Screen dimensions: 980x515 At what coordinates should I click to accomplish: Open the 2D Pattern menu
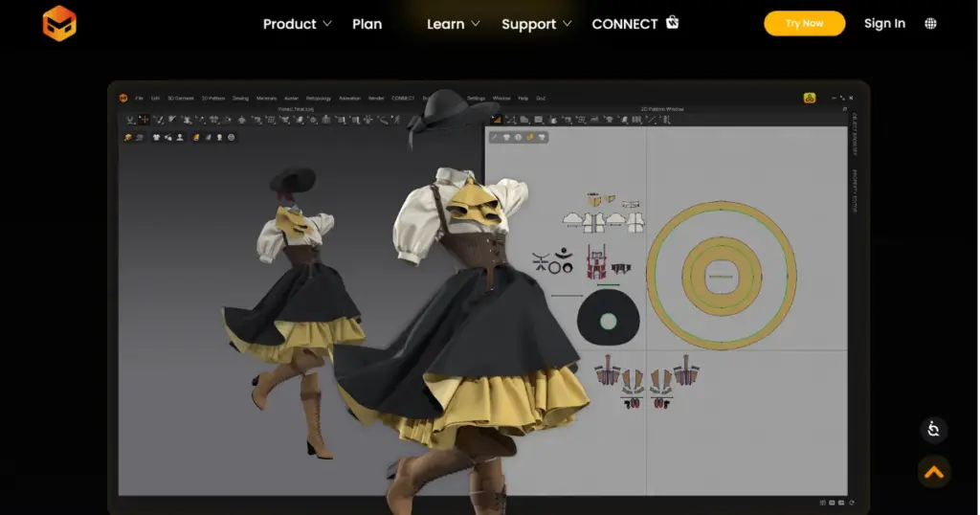(213, 99)
